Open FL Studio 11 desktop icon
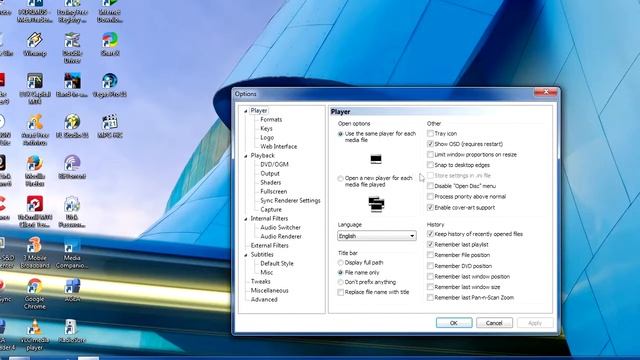Screen dimensions: 640x360 coord(72,126)
